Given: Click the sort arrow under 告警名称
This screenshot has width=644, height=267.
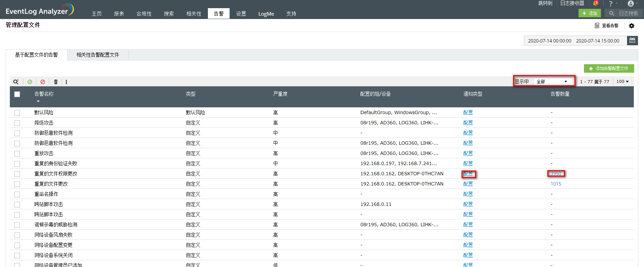Looking at the screenshot, I should [38, 101].
